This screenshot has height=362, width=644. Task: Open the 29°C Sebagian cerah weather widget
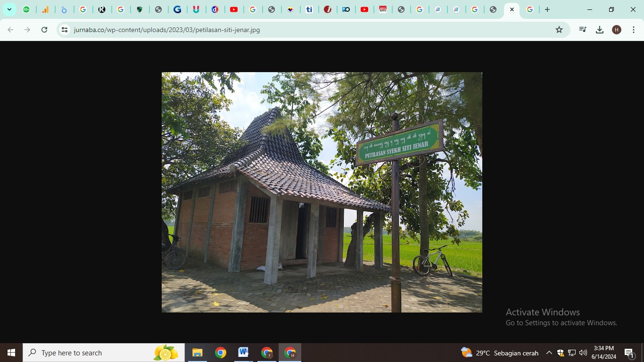(500, 353)
